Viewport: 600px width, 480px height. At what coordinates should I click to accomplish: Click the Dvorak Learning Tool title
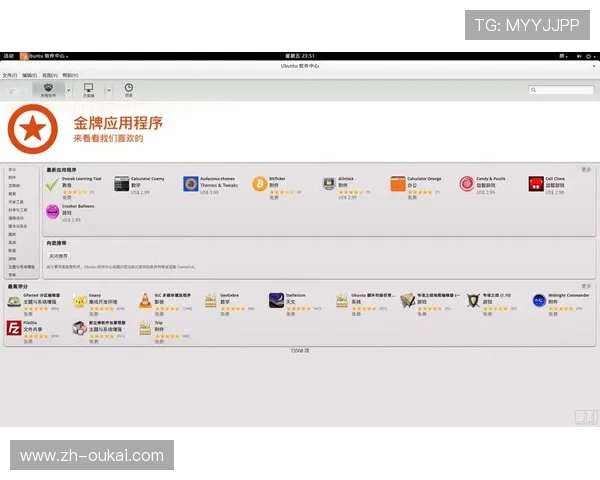point(82,179)
